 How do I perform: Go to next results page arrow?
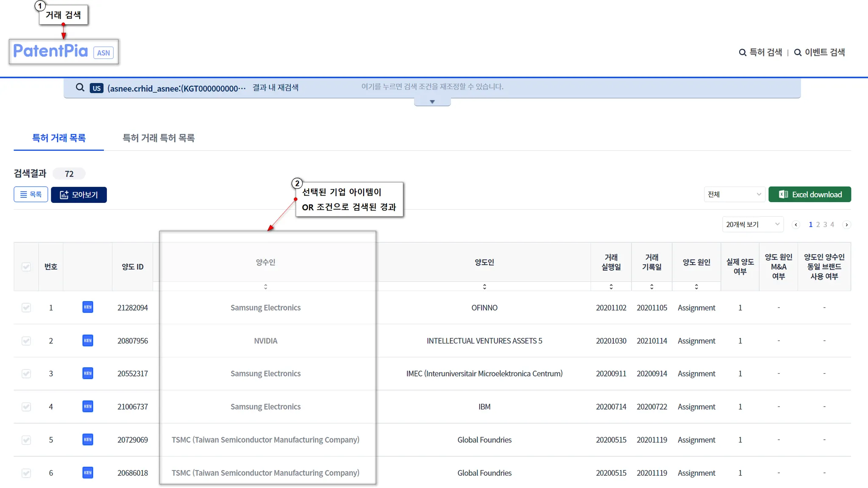tap(846, 225)
